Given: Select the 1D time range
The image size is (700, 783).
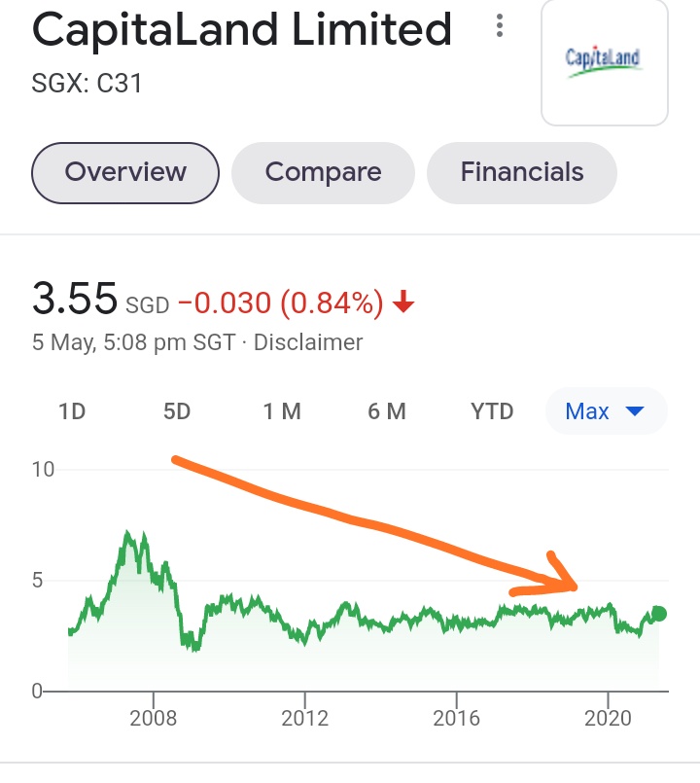Looking at the screenshot, I should (x=72, y=411).
